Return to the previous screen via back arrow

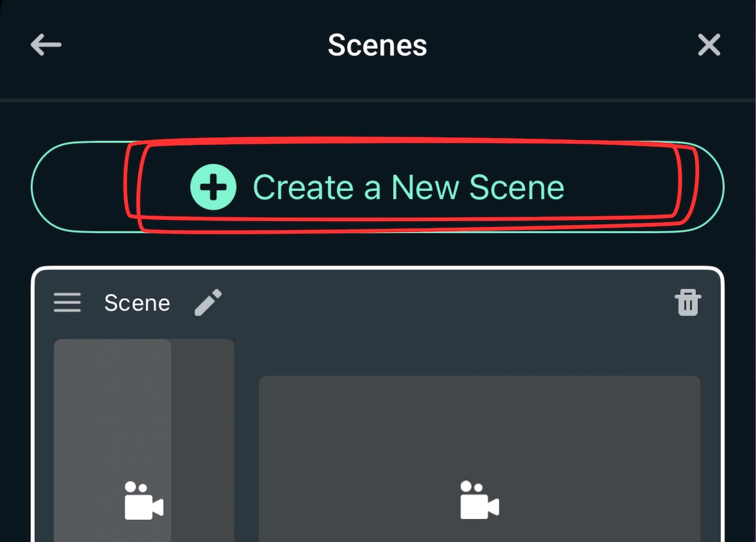coord(45,45)
